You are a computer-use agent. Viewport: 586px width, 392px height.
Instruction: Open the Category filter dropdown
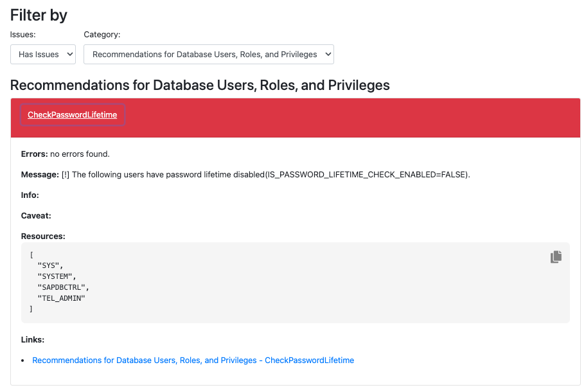coord(209,55)
